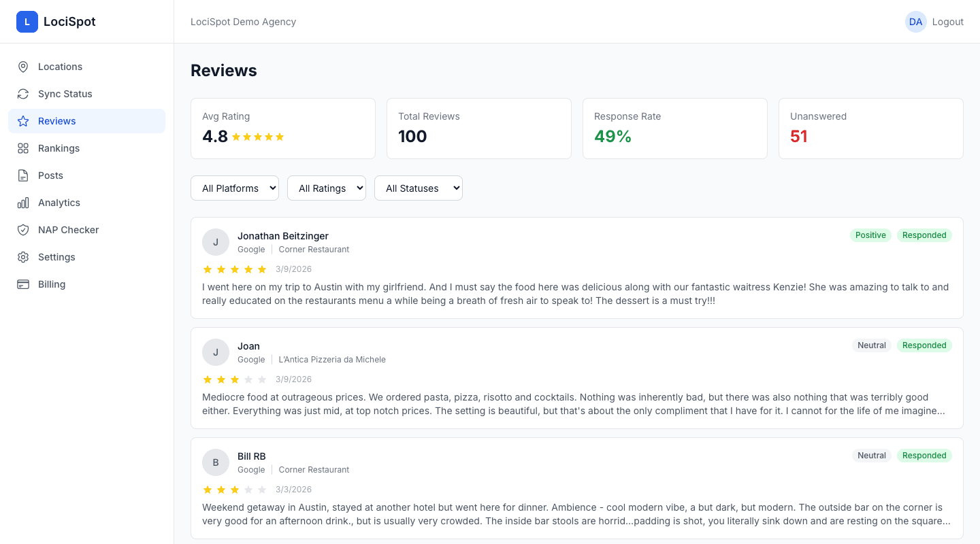Click the Sync Status refresh icon

tap(22, 94)
